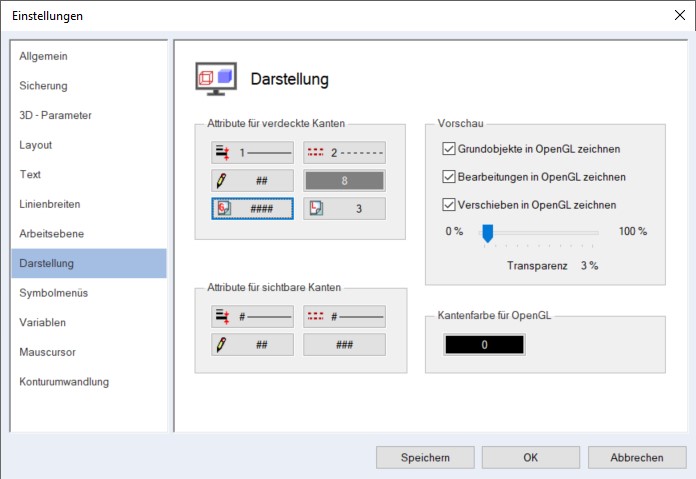Toggle Grundobjekte in OpenGL zeichnen checkbox
Viewport: 696px width, 479px height.
click(449, 149)
